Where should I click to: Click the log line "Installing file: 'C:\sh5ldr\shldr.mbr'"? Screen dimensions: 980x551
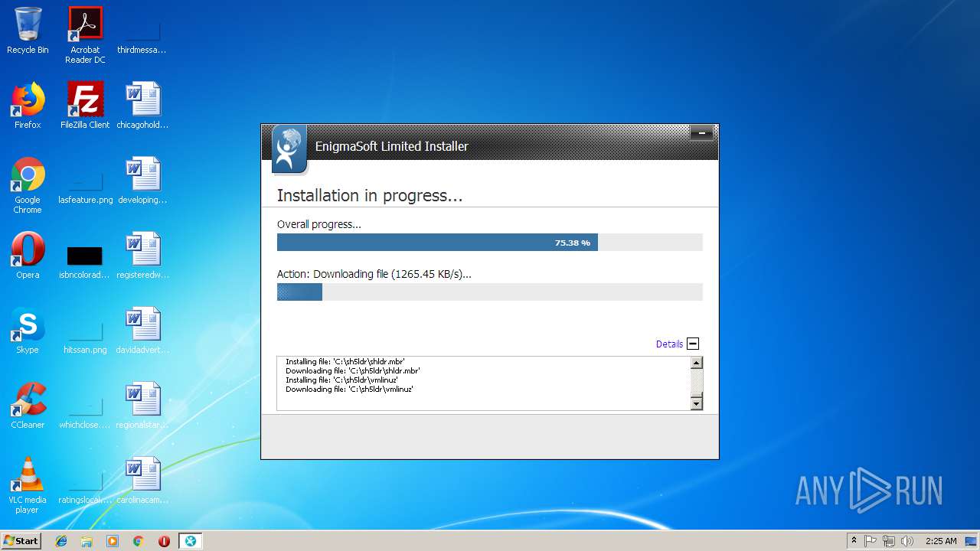pos(345,361)
